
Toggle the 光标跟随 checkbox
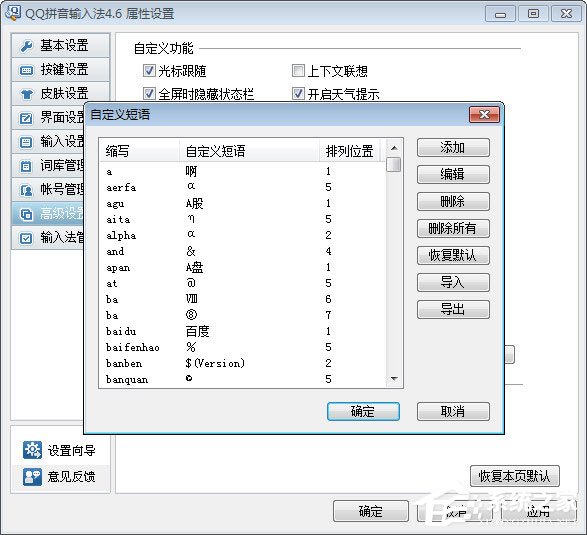[x=149, y=70]
